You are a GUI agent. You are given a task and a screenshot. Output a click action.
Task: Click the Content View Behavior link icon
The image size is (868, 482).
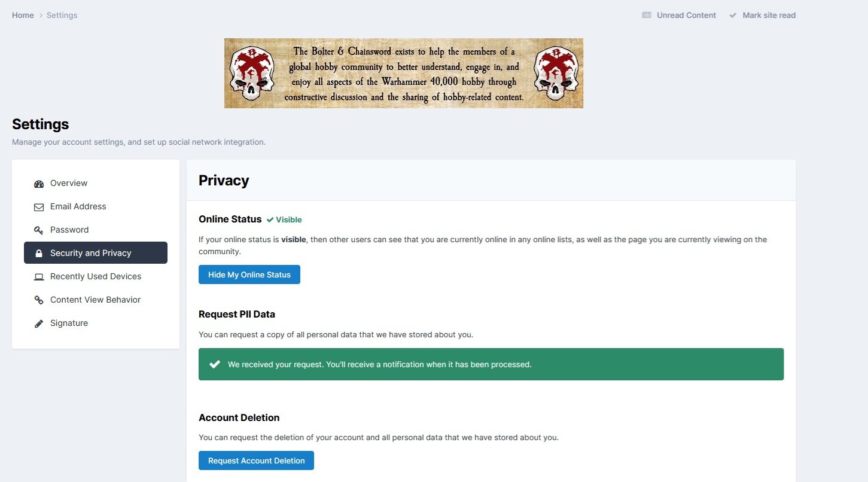[39, 300]
